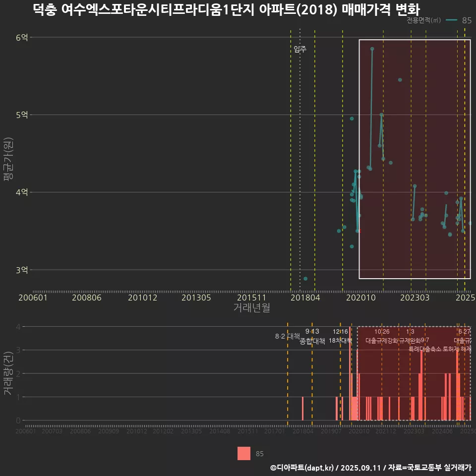Click 202303 on the price chart axis
The height and width of the screenshot is (476, 476).
point(415,297)
